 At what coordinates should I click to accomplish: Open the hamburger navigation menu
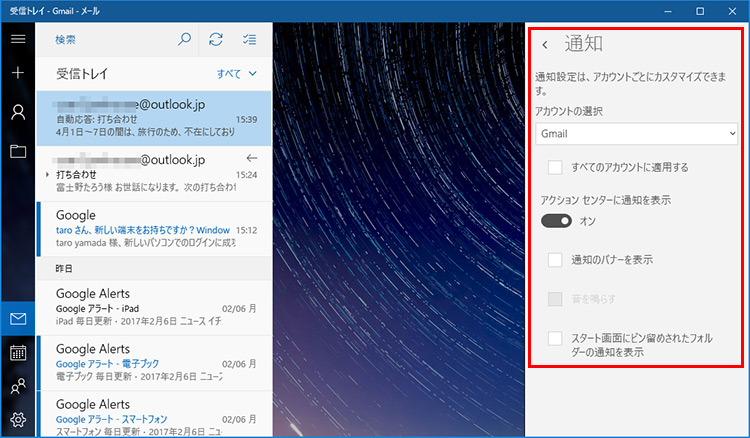[18, 39]
